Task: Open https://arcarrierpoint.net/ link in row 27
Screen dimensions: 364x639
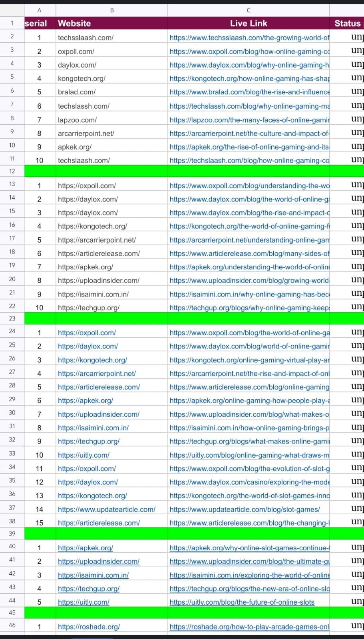Action: click(x=97, y=373)
